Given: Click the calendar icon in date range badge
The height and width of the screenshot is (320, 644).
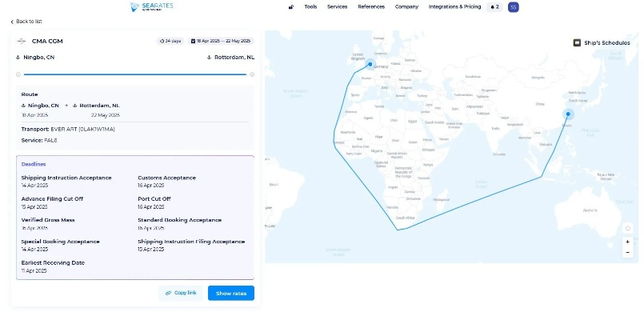Looking at the screenshot, I should coord(193,41).
